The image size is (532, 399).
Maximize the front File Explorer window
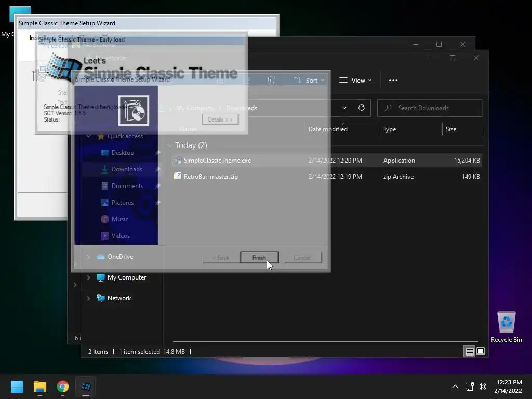(453, 58)
